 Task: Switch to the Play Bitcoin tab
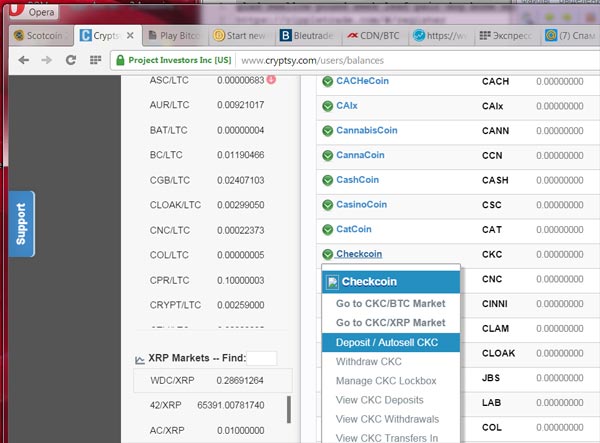click(175, 36)
